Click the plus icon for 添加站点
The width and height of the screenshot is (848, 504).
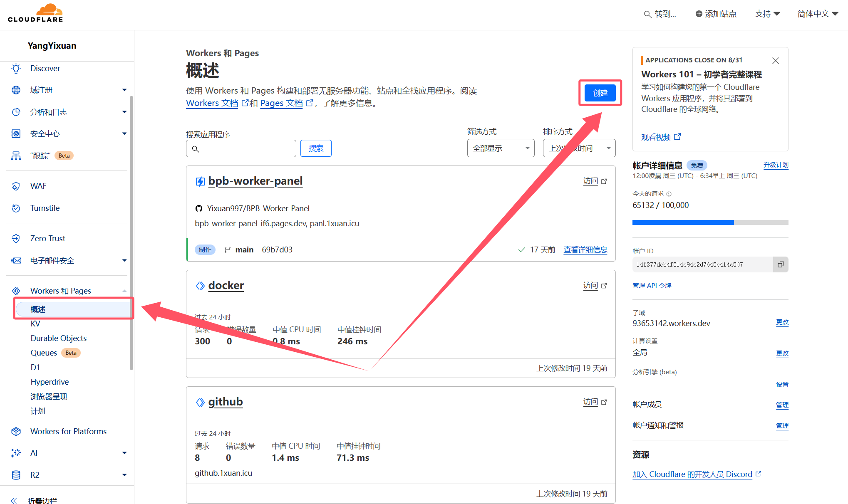coord(699,14)
